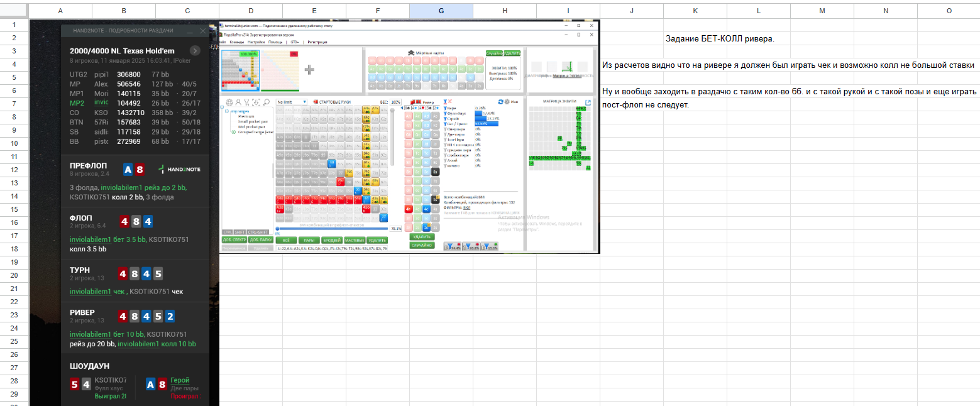
Task: Open the Помощь menu in Flopzilla
Action: click(275, 42)
